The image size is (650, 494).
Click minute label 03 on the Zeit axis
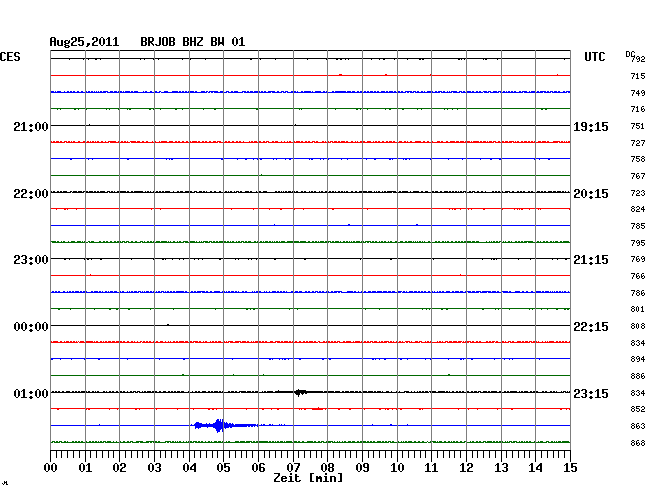(154, 468)
